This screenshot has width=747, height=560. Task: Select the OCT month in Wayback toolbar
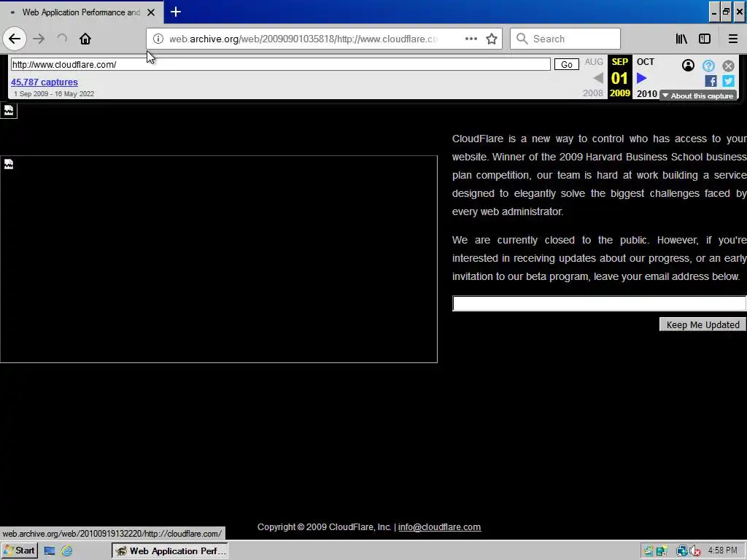tap(646, 62)
